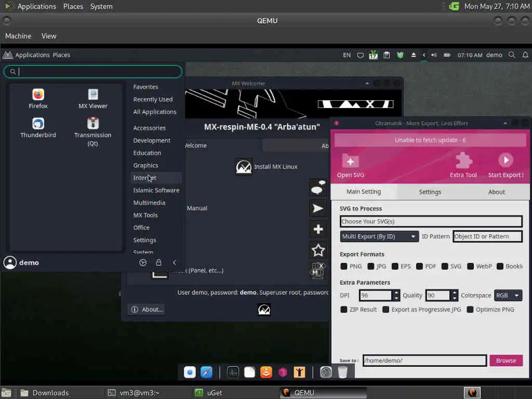
Task: Click the volume speaker icon in panel
Action: 434,55
